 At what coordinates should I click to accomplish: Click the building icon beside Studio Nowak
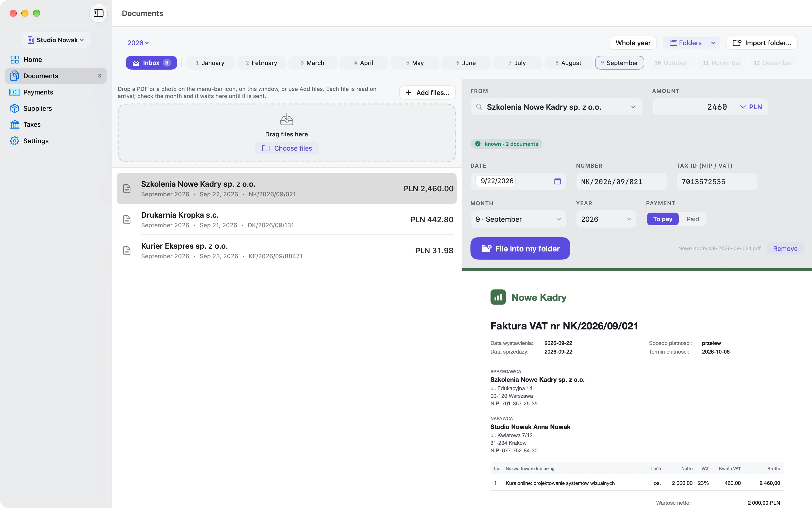[30, 40]
